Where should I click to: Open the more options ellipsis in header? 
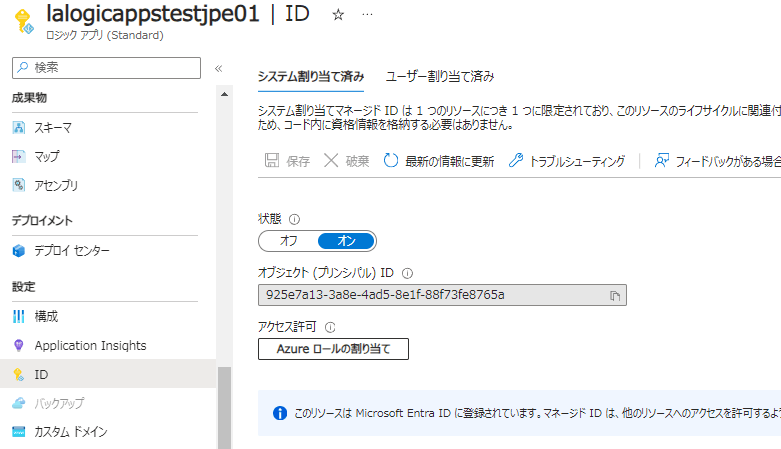click(x=367, y=14)
